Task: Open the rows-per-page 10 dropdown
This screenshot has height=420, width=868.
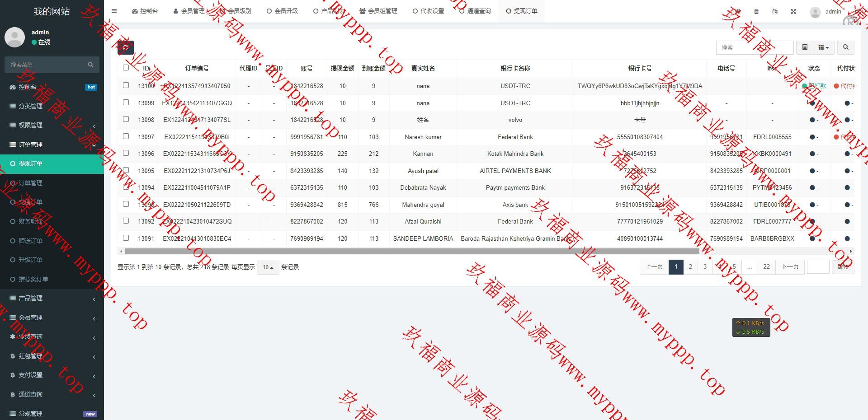Action: pos(268,267)
